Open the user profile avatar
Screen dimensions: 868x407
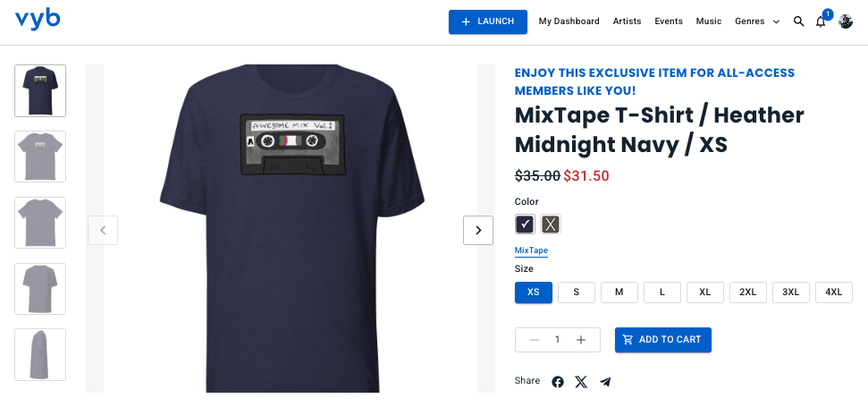tap(846, 21)
